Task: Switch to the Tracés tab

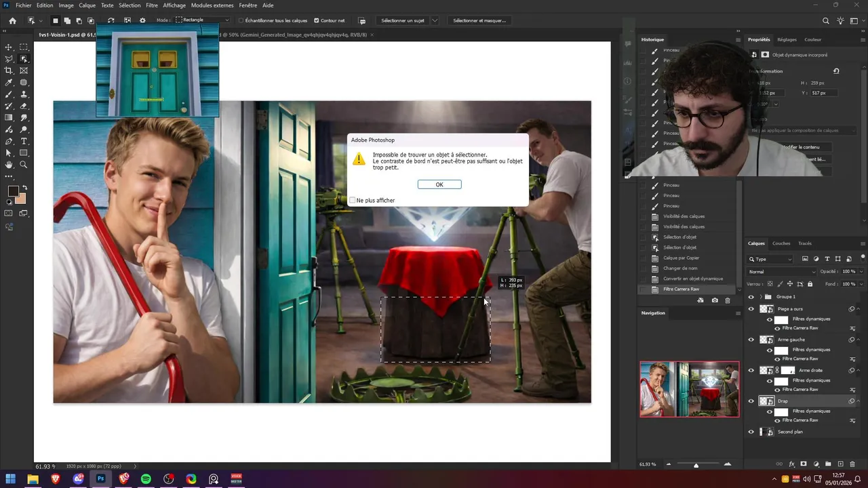Action: [805, 243]
